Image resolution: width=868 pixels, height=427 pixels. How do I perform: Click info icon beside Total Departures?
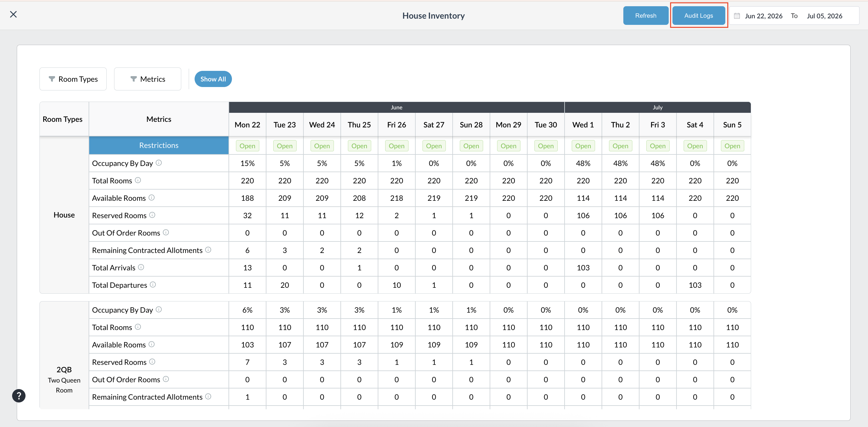(x=153, y=285)
